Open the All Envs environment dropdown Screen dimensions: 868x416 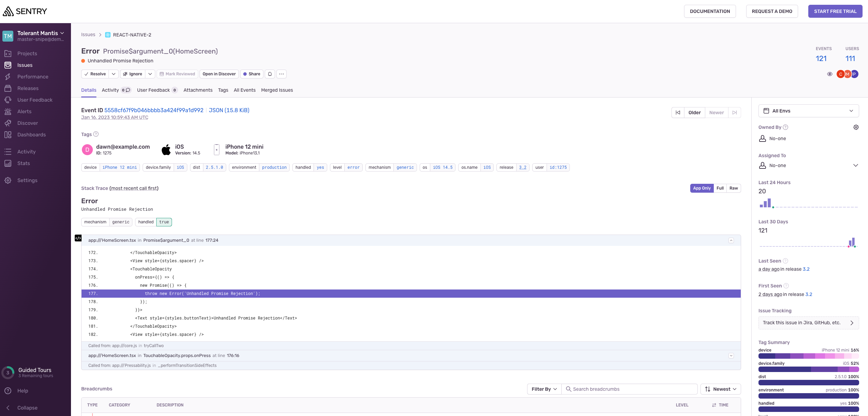[808, 111]
